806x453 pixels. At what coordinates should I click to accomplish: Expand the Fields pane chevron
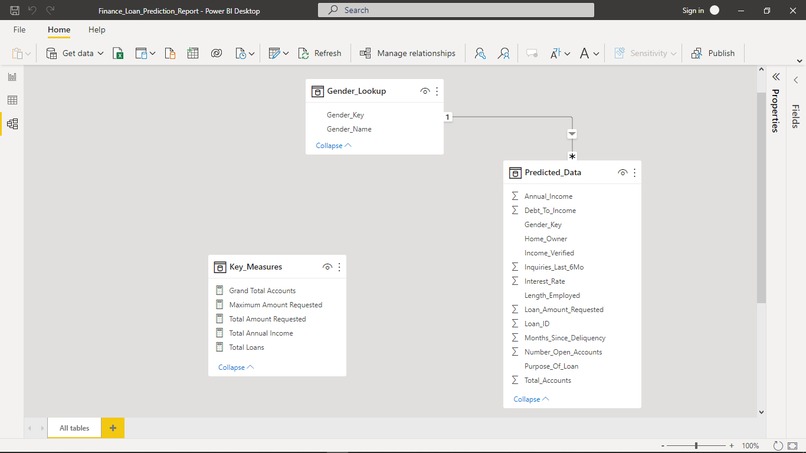[796, 80]
